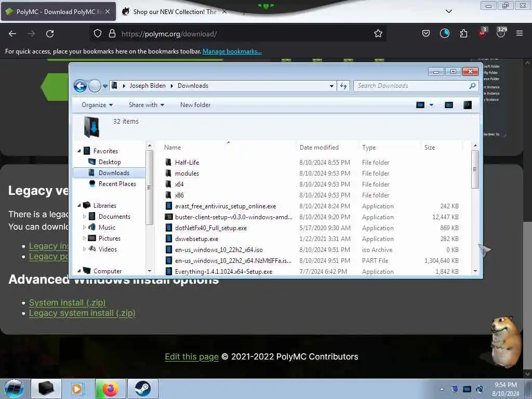Click the avast_free_antivirus_setup_online.exe file icon
The height and width of the screenshot is (399, 532).
coord(169,206)
